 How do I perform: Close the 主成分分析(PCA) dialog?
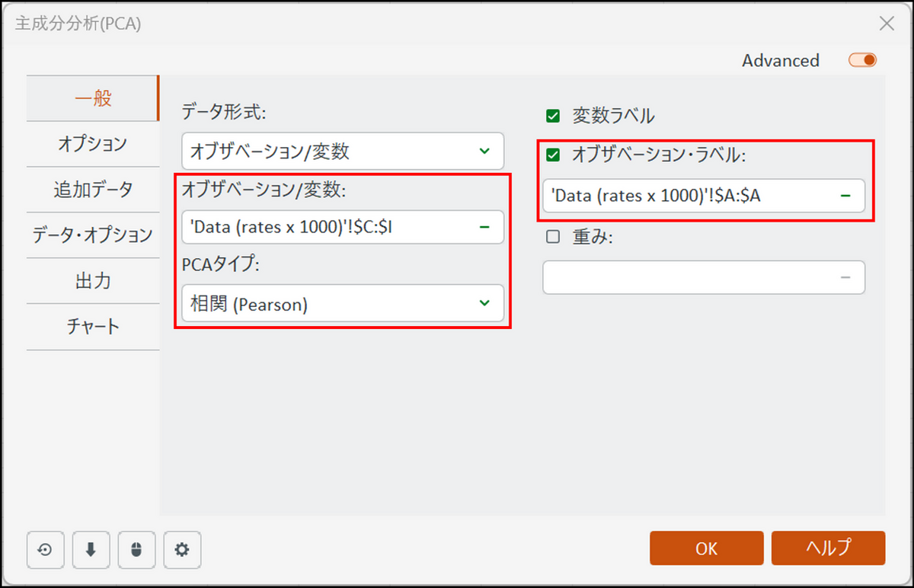pyautogui.click(x=887, y=24)
